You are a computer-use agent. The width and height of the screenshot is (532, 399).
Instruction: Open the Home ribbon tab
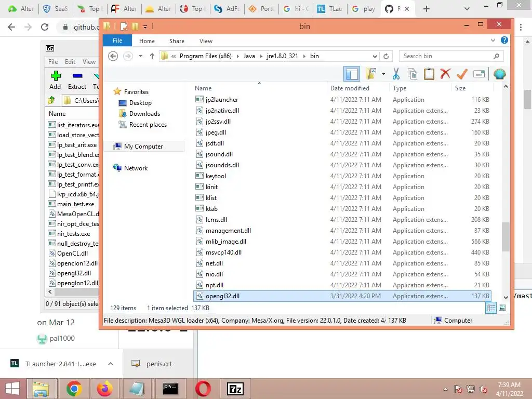[147, 41]
